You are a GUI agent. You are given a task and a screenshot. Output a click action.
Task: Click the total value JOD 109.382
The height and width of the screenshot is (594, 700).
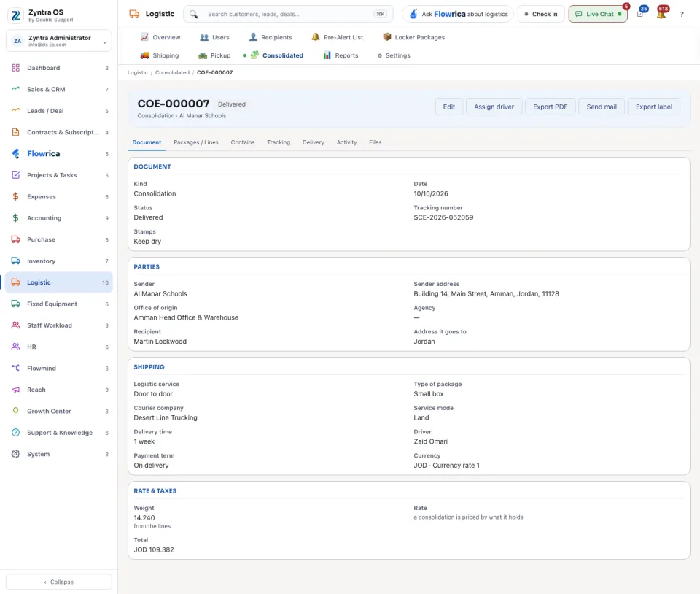point(154,549)
